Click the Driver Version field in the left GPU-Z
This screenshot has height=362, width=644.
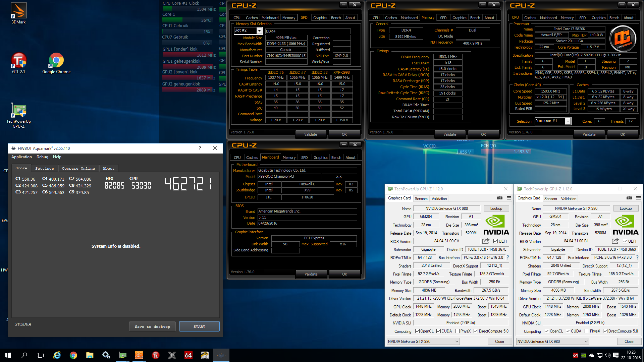[x=461, y=298]
